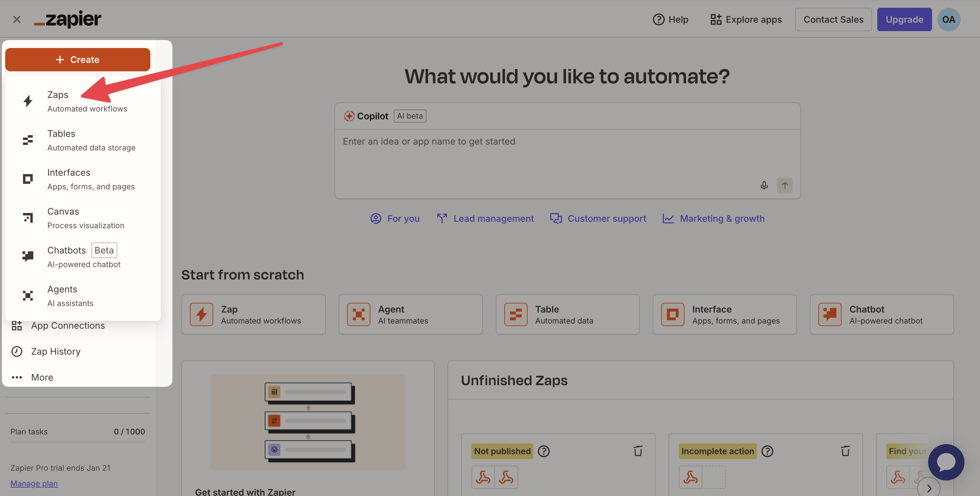The image size is (980, 496).
Task: Click the Copilot submit arrow icon
Action: pyautogui.click(x=785, y=185)
